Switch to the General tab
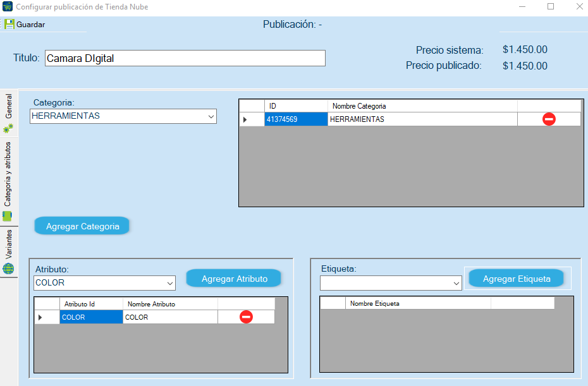The height and width of the screenshot is (386, 588). click(9, 113)
